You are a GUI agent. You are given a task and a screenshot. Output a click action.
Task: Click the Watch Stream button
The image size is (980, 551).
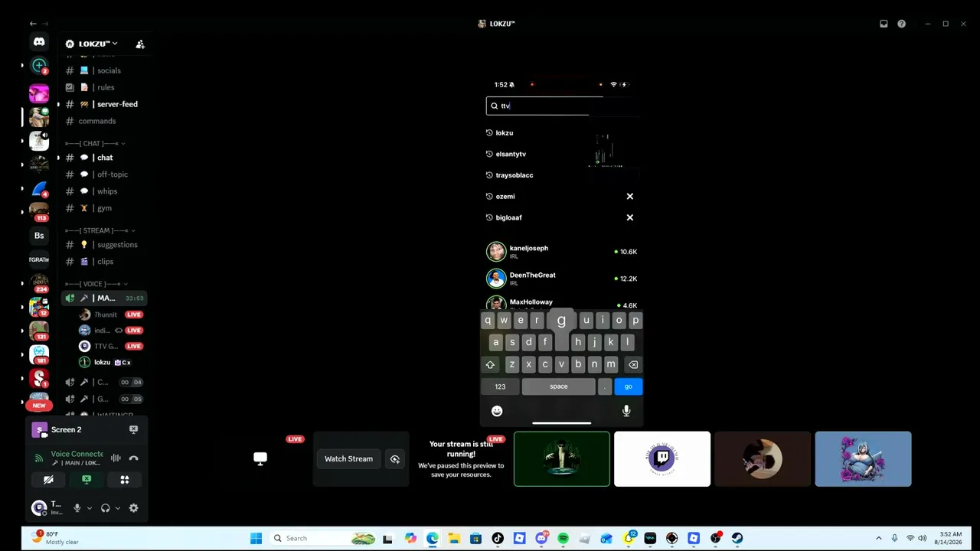tap(348, 459)
